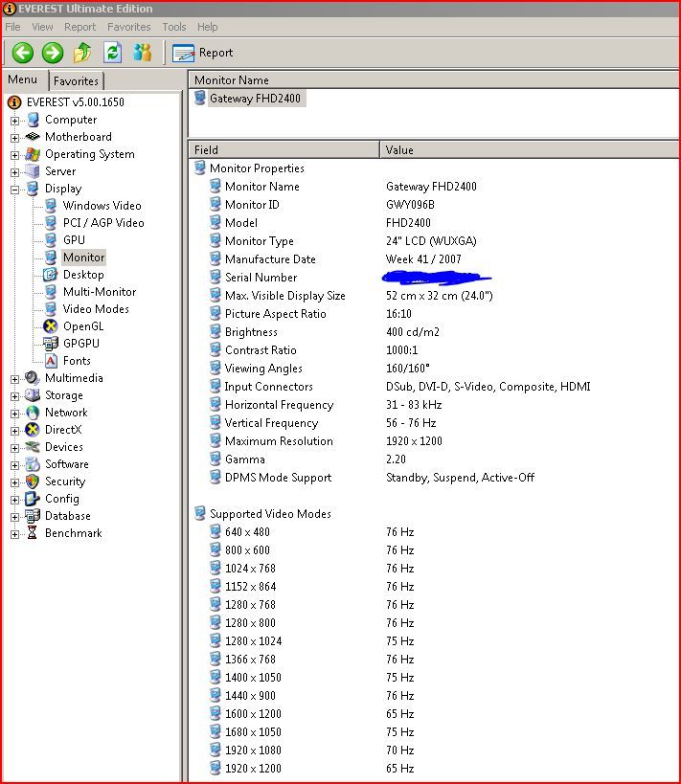This screenshot has width=681, height=784.
Task: Click the Field column header
Action: 284,150
